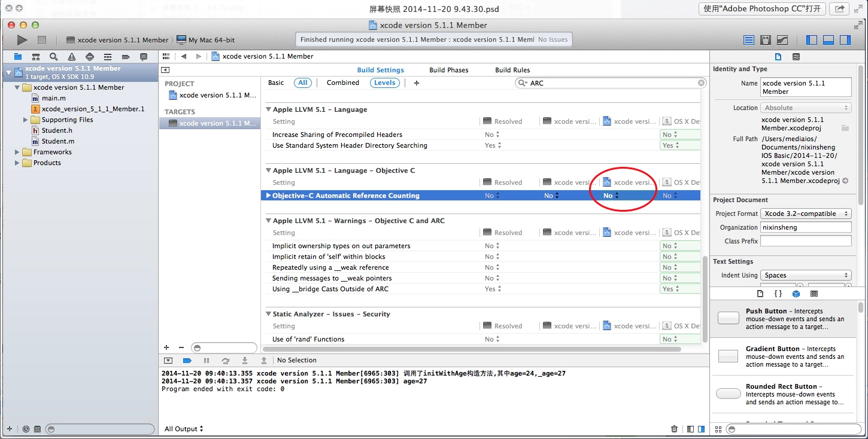Show the Code Snippet library
Image resolution: width=868 pixels, height=439 pixels.
pos(778,294)
